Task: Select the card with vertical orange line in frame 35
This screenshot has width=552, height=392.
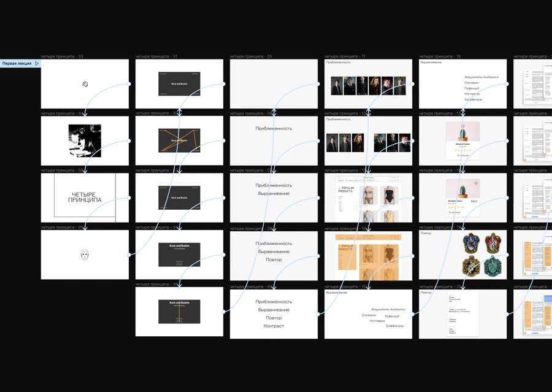Action: [x=179, y=312]
